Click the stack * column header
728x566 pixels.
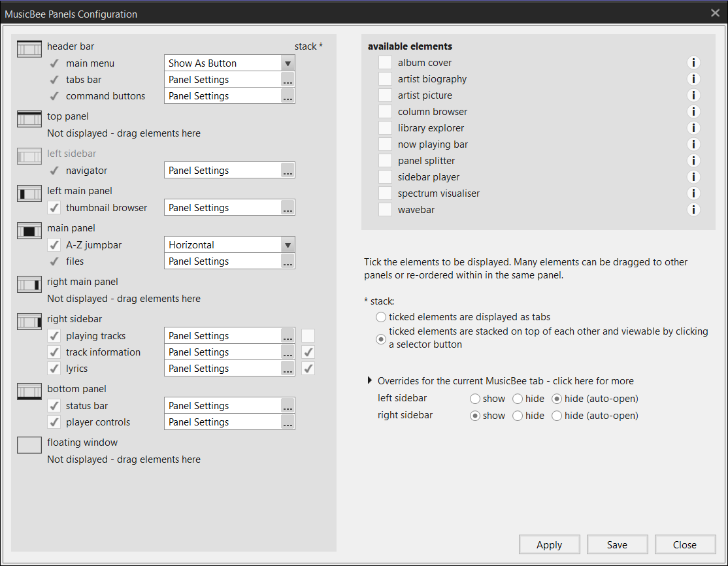pyautogui.click(x=308, y=46)
